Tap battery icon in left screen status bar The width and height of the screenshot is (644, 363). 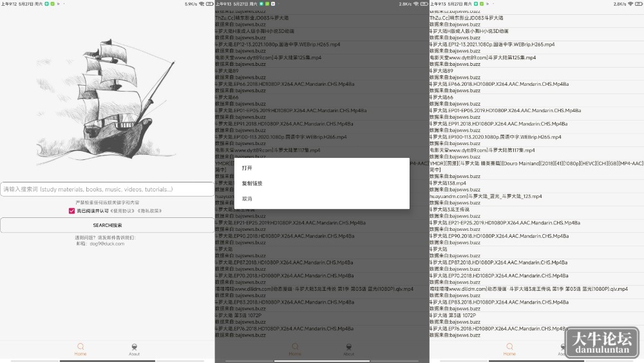(209, 4)
